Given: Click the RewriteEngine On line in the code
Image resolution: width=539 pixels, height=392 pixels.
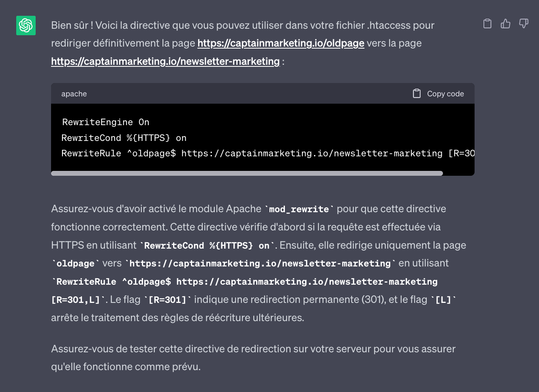Looking at the screenshot, I should tap(105, 122).
